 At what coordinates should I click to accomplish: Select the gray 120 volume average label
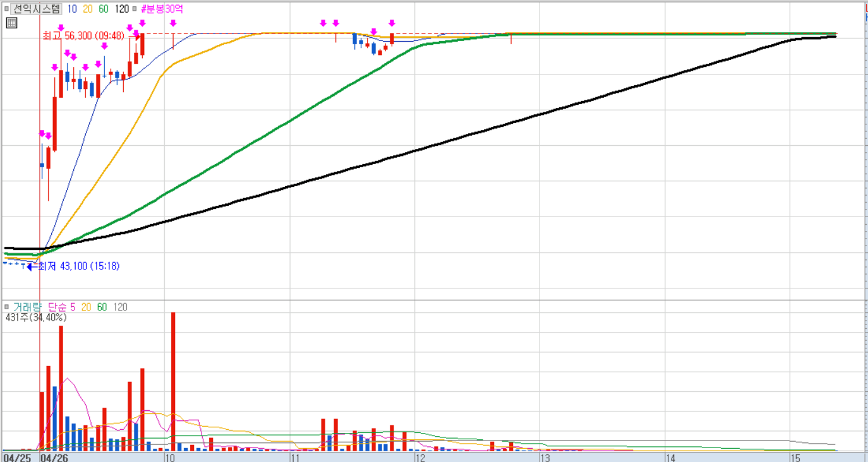[x=120, y=307]
